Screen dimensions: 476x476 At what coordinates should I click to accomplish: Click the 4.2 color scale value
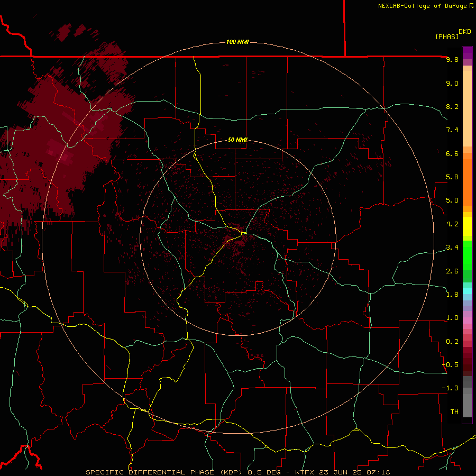click(452, 224)
